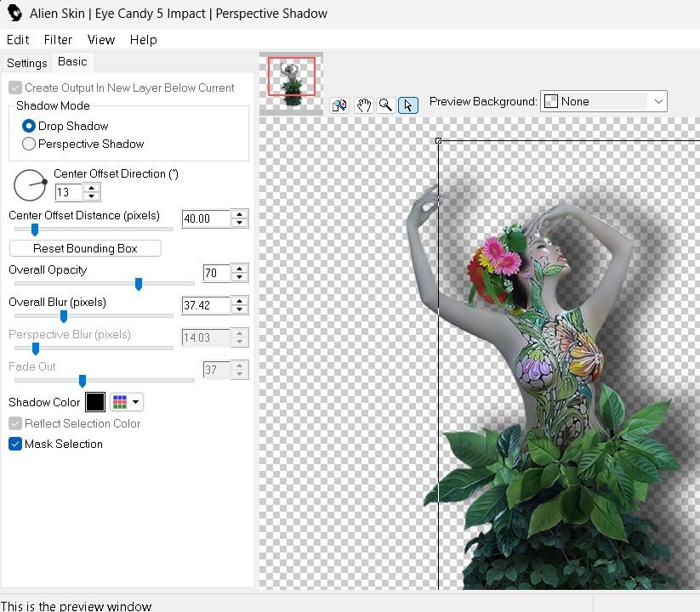
Task: Click the bounding box corner handle
Action: coord(439,140)
